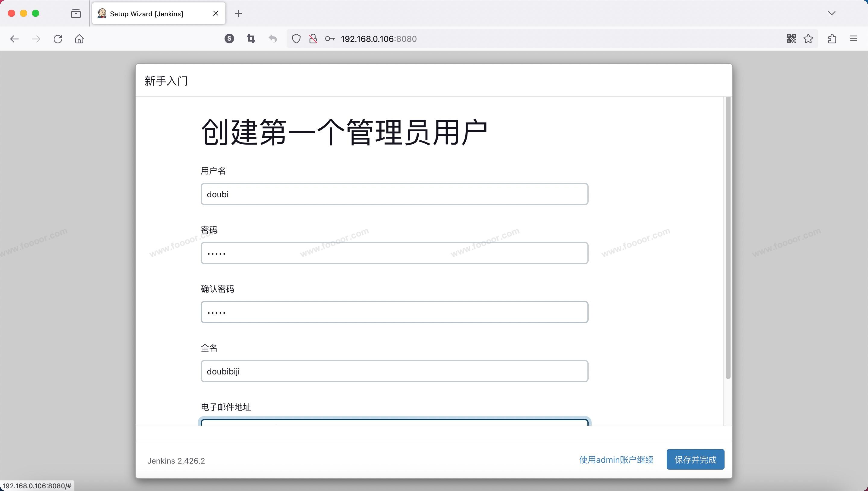868x491 pixels.
Task: Expand the list-all-tabs chevron
Action: coord(832,13)
